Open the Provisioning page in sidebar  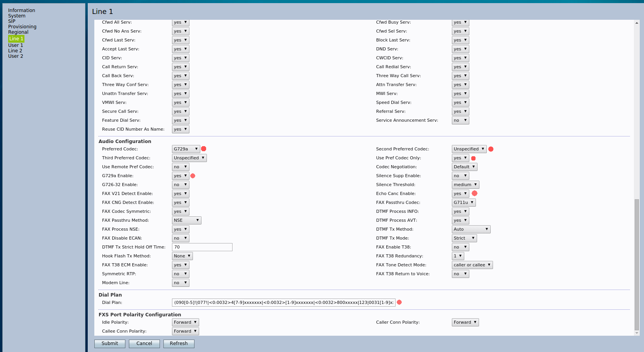(22, 27)
